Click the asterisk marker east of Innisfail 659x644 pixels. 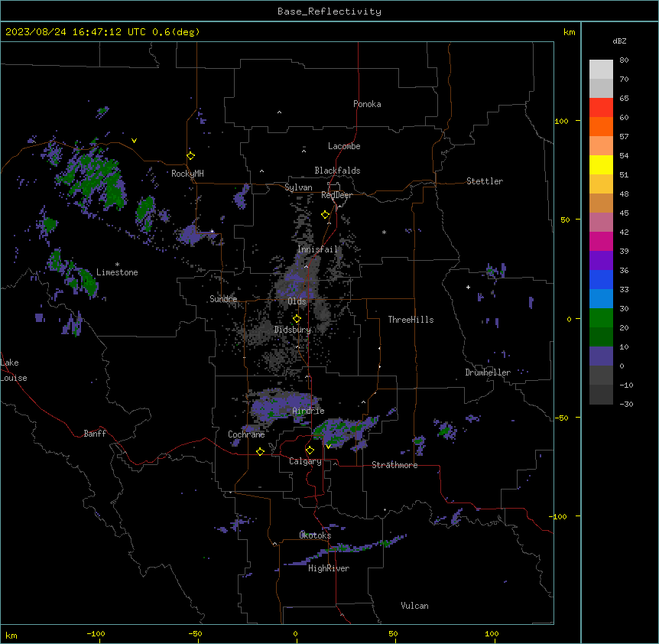click(384, 233)
